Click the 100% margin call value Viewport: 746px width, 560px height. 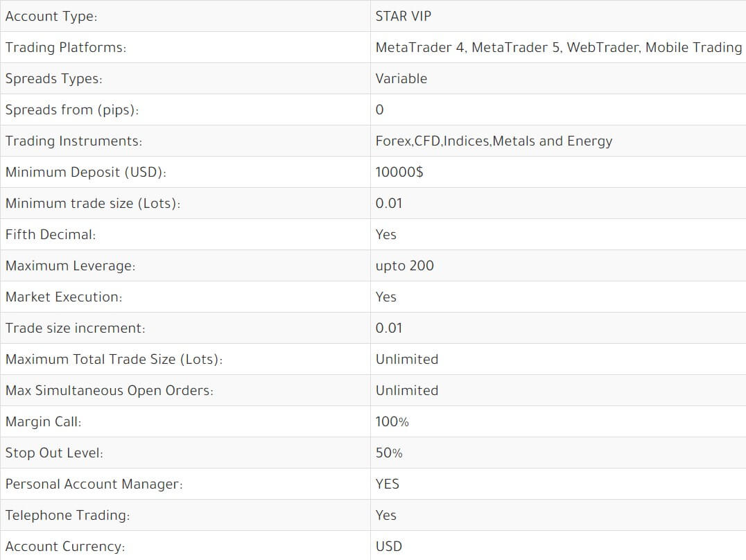tap(392, 421)
